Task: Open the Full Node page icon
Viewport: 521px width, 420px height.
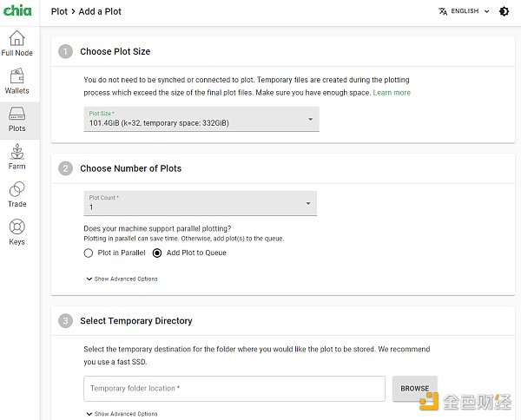Action: (x=16, y=39)
